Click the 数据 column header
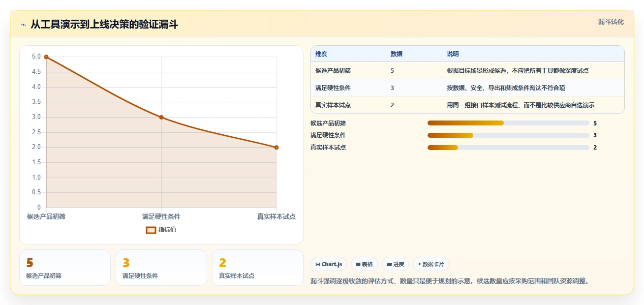Image resolution: width=644 pixels, height=305 pixels. (x=397, y=54)
